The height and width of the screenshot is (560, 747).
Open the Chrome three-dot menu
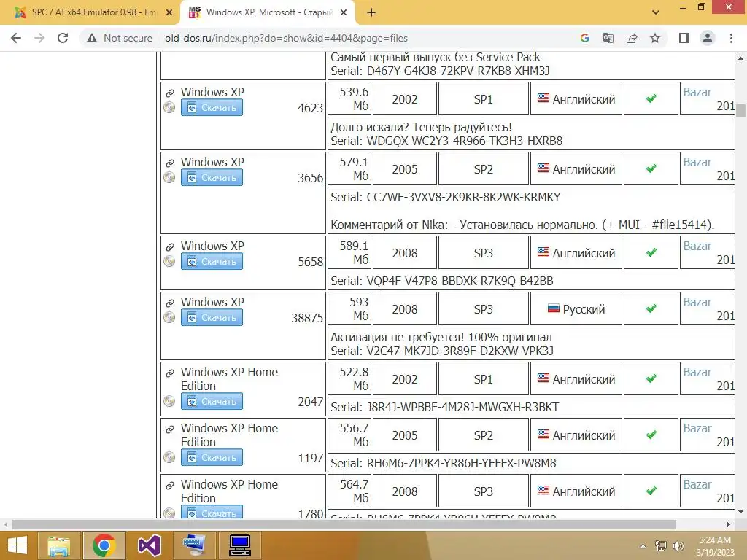(731, 38)
